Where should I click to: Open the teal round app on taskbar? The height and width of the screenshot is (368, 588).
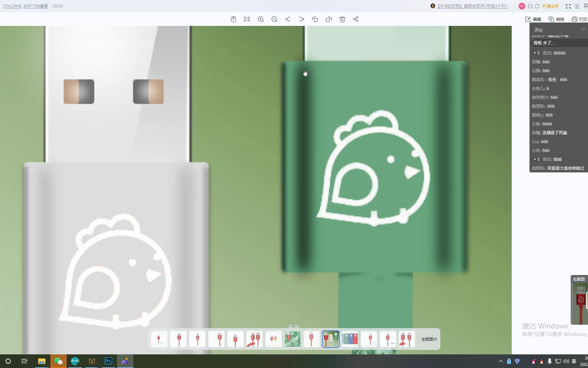coord(75,361)
